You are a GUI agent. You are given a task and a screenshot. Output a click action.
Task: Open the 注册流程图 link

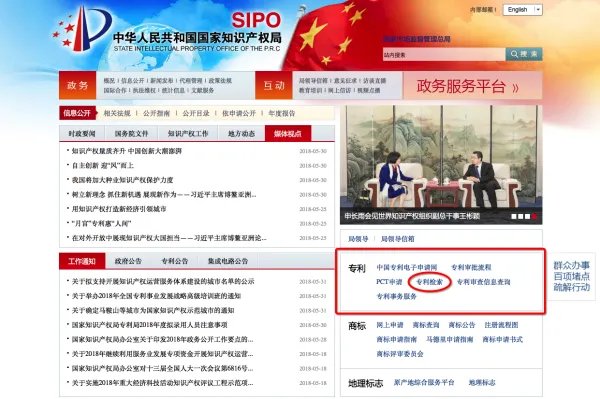501,325
